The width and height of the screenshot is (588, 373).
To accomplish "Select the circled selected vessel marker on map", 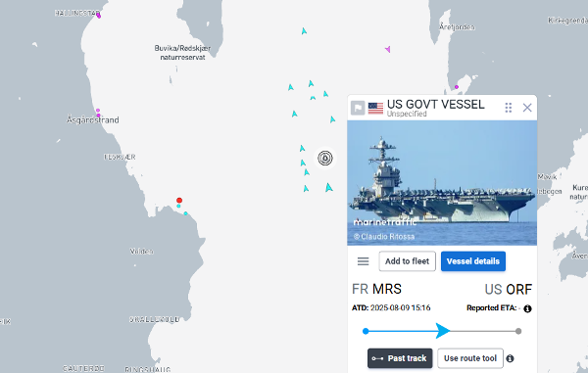I will (x=325, y=158).
